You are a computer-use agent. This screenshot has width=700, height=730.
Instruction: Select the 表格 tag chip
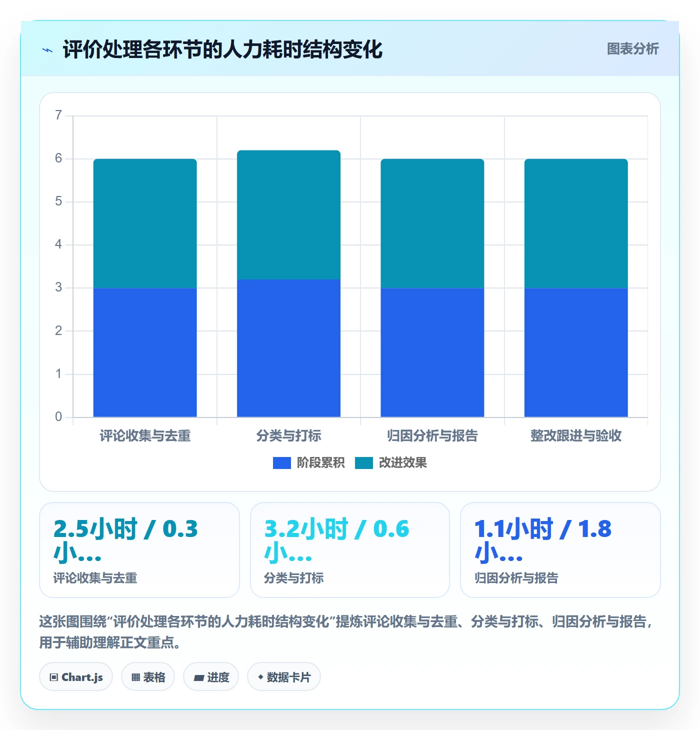(x=148, y=677)
